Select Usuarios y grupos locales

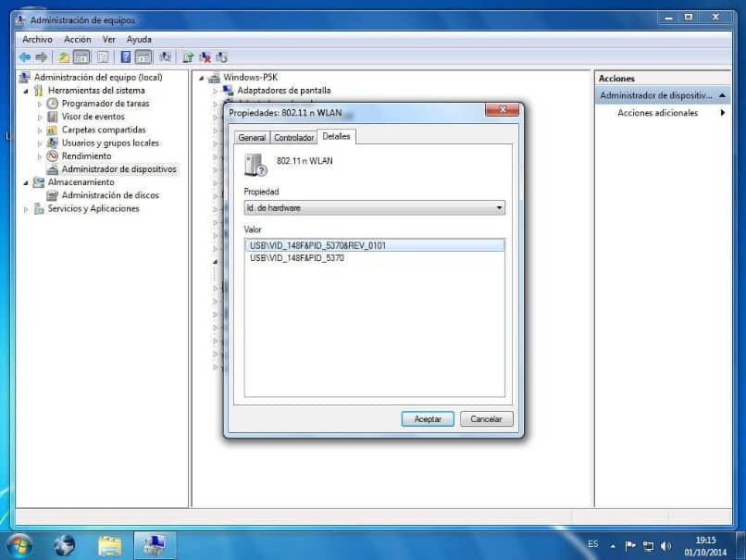click(x=110, y=143)
